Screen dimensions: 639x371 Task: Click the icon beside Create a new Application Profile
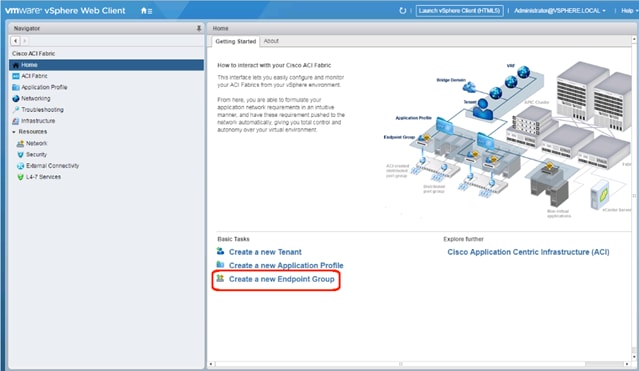click(x=220, y=265)
